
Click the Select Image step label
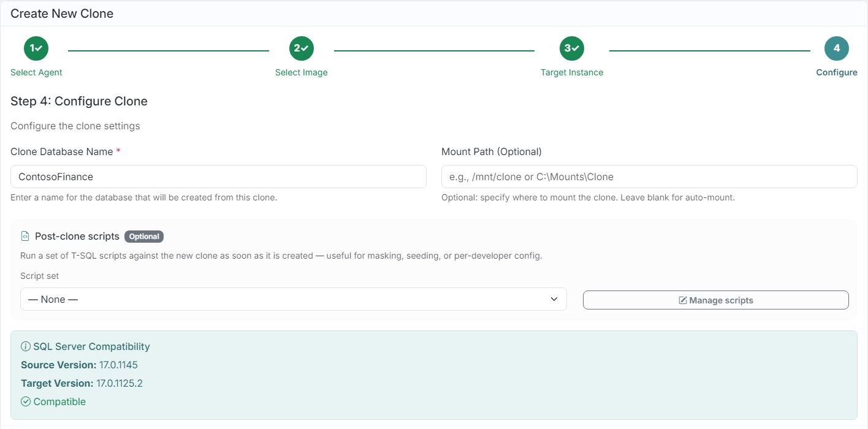tap(302, 72)
